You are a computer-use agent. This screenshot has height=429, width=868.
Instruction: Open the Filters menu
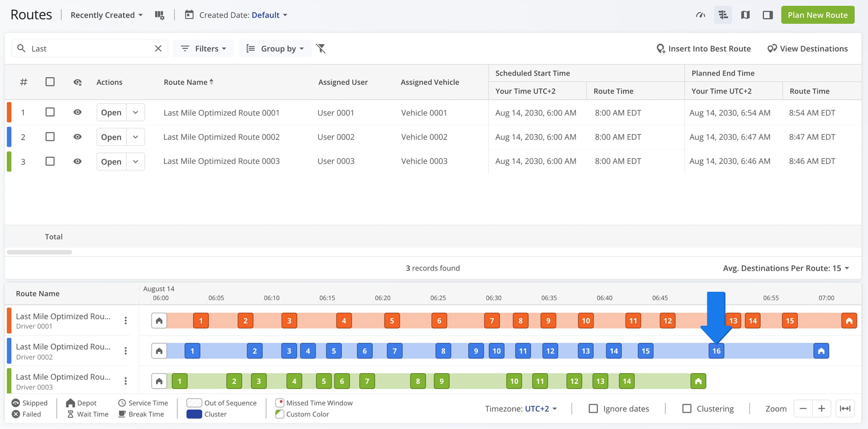(x=203, y=48)
